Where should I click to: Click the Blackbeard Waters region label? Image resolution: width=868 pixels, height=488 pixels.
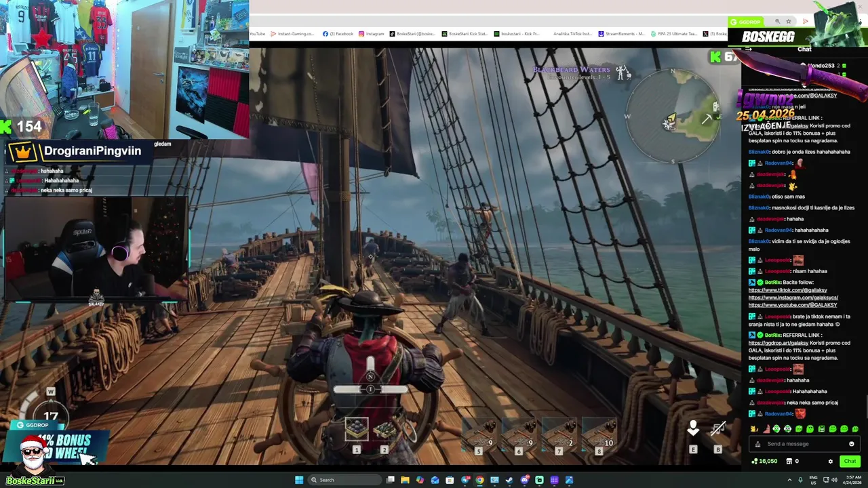click(x=572, y=69)
